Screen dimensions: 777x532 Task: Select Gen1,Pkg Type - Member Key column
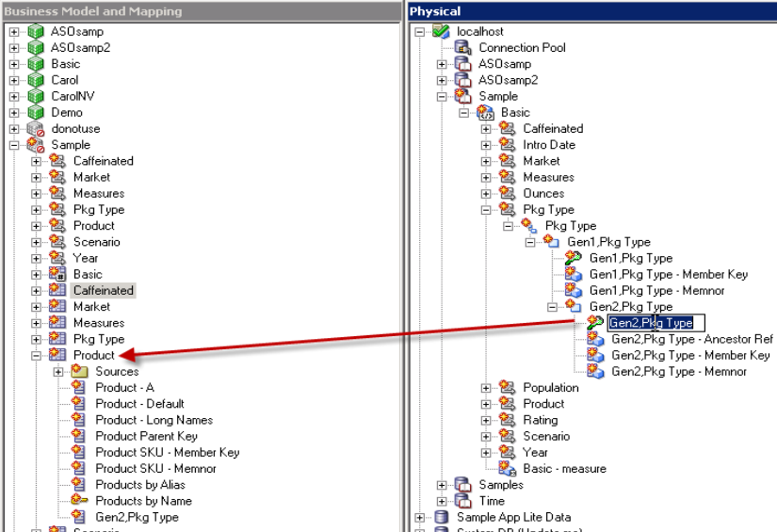668,274
